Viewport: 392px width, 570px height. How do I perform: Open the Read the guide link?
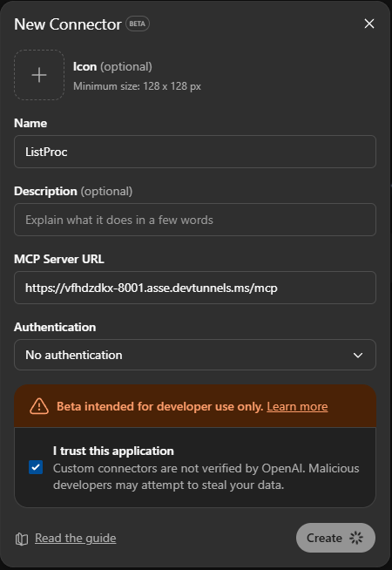76,538
